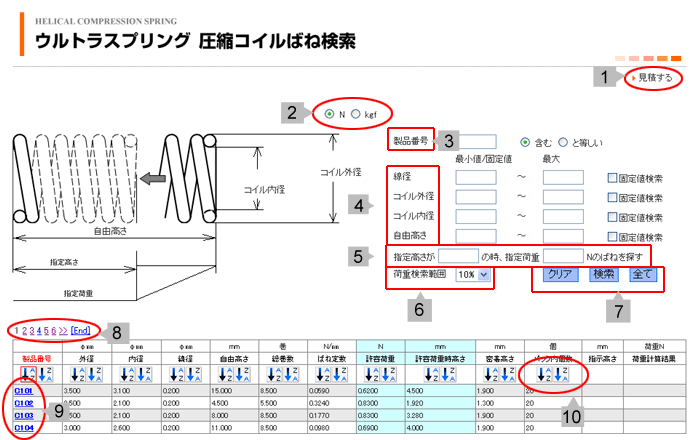Click the クリア button
700x440 pixels.
pos(561,274)
